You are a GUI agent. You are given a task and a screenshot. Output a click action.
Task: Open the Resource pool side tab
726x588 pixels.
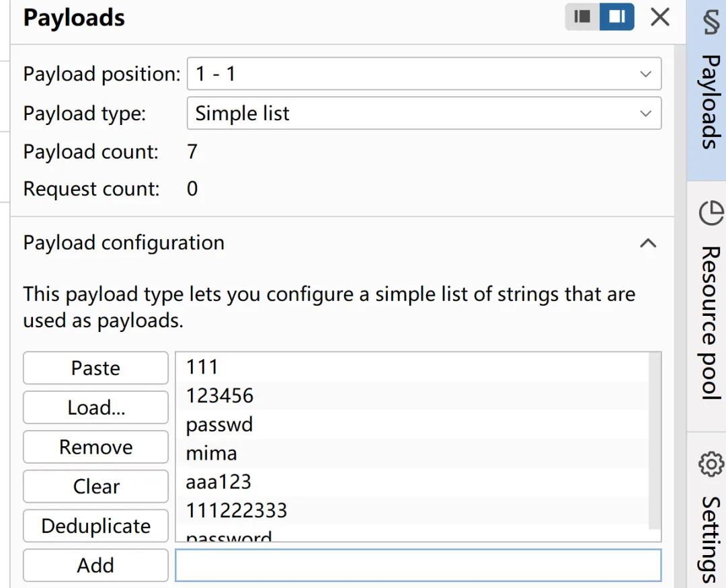tap(711, 323)
